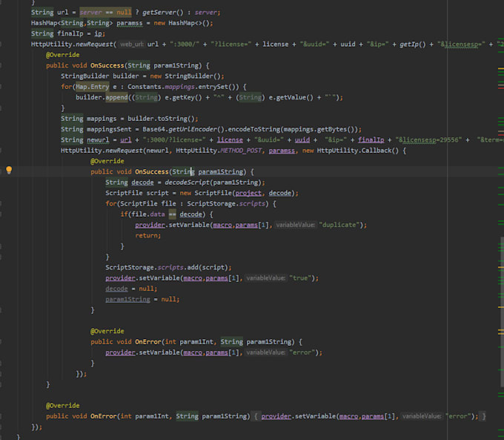Click the project argument in new ScriptFile
This screenshot has width=504, height=440.
(248, 193)
